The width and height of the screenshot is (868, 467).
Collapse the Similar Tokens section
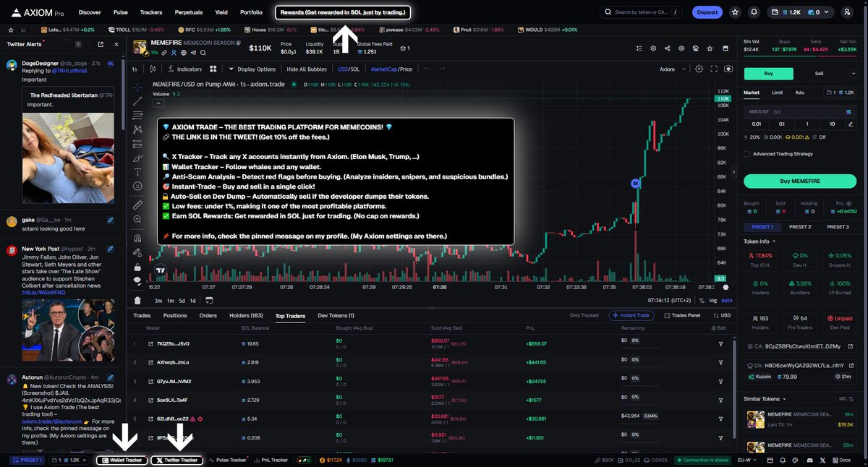point(766,398)
